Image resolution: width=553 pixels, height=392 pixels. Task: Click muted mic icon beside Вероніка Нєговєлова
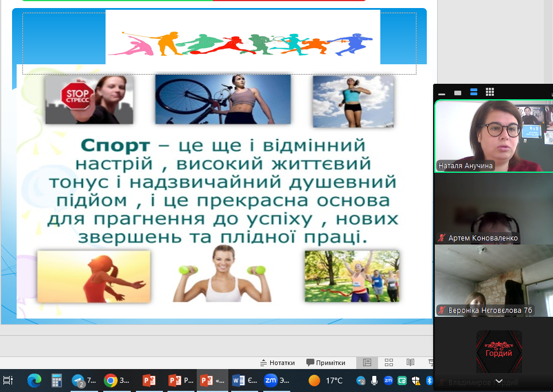pyautogui.click(x=442, y=310)
